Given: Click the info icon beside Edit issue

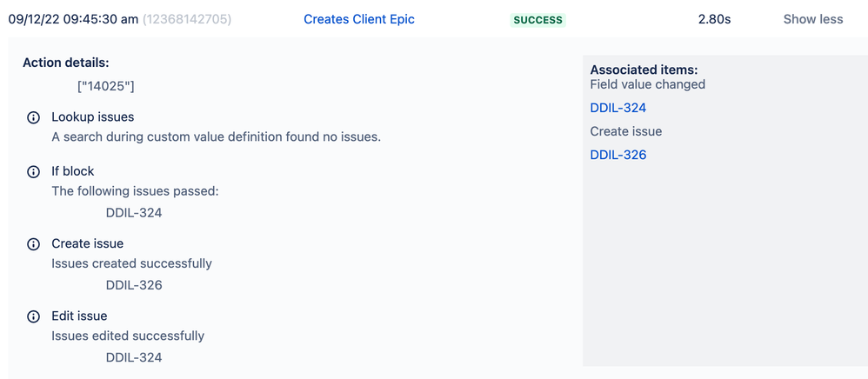Looking at the screenshot, I should click(x=33, y=316).
